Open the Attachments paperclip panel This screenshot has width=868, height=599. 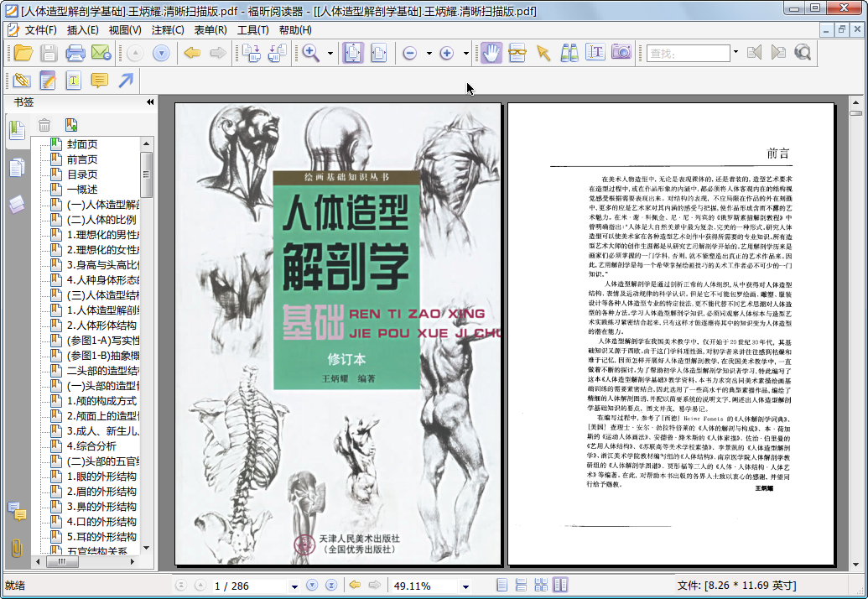pos(17,548)
